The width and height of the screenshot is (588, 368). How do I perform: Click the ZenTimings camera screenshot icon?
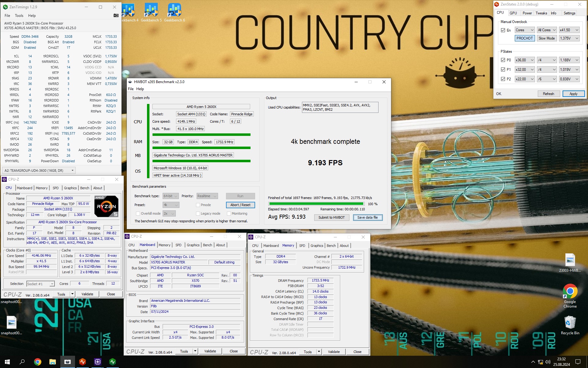coord(116,15)
